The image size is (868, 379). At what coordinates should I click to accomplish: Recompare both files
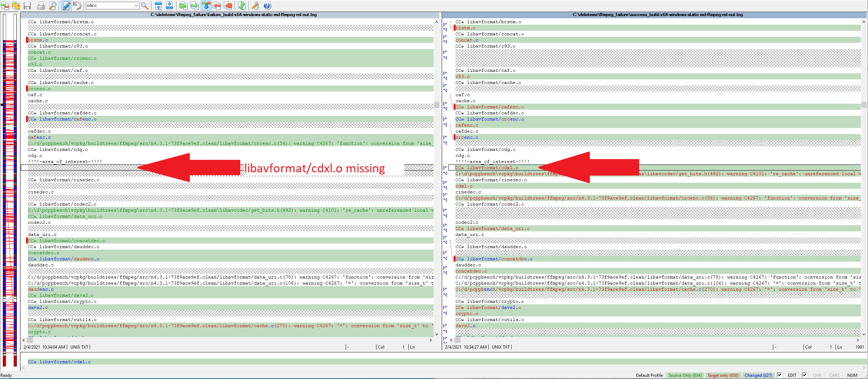pos(242,6)
